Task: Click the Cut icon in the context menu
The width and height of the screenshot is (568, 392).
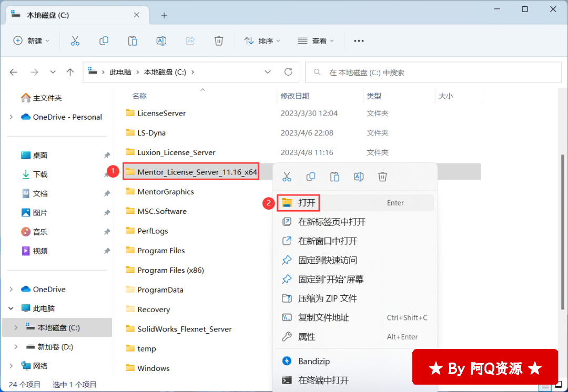Action: (x=287, y=177)
